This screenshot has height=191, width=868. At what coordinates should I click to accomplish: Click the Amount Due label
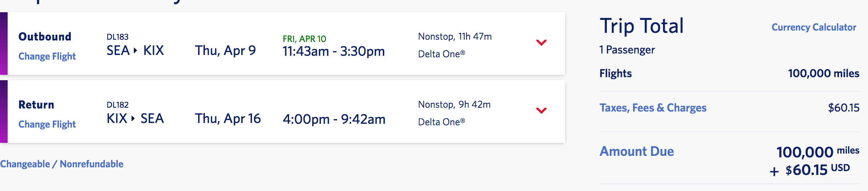[636, 152]
